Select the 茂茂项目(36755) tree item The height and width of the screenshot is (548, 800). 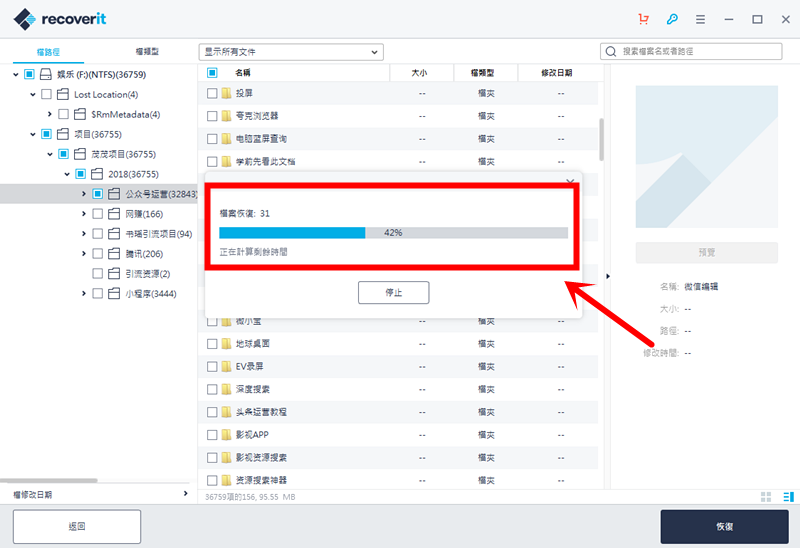(x=123, y=154)
